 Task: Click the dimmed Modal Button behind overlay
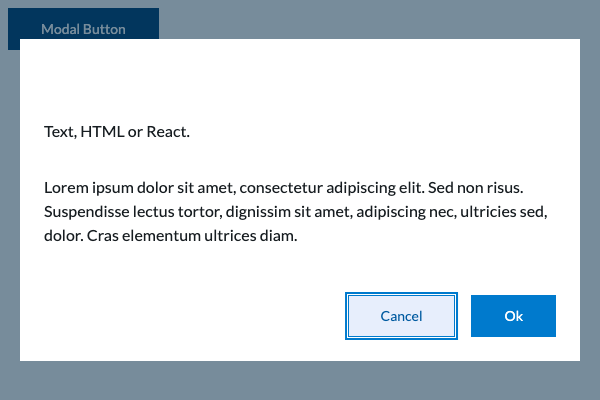pyautogui.click(x=83, y=25)
